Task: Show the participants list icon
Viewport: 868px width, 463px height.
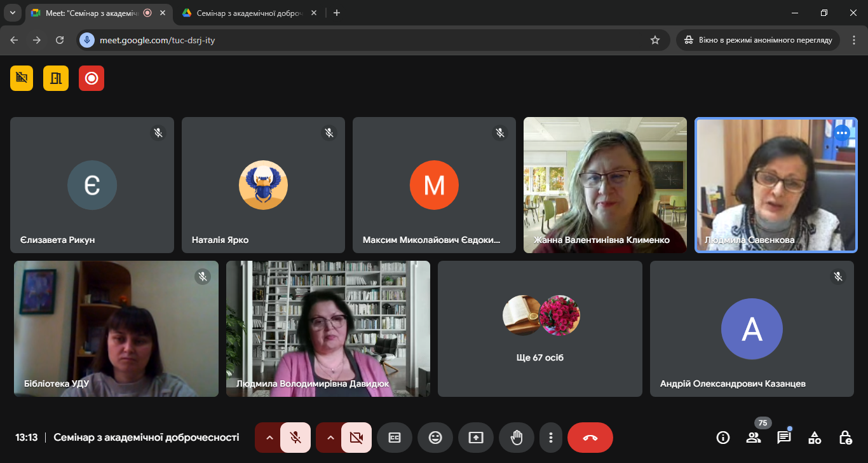Action: tap(754, 438)
